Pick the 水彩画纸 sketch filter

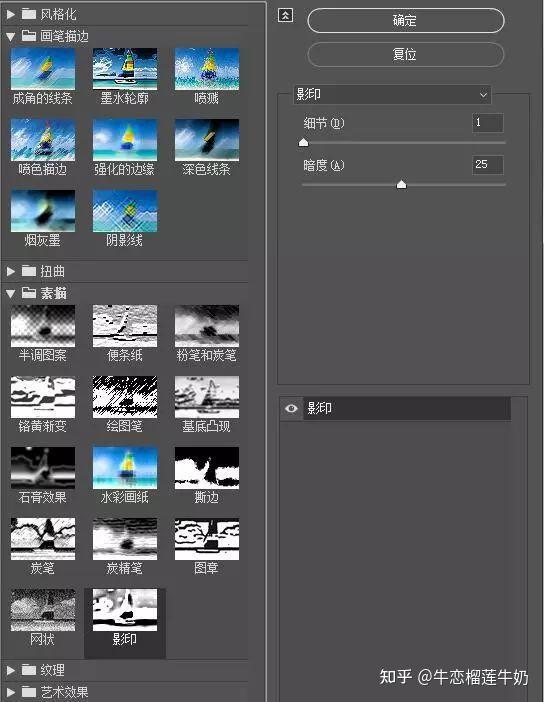[x=125, y=468]
